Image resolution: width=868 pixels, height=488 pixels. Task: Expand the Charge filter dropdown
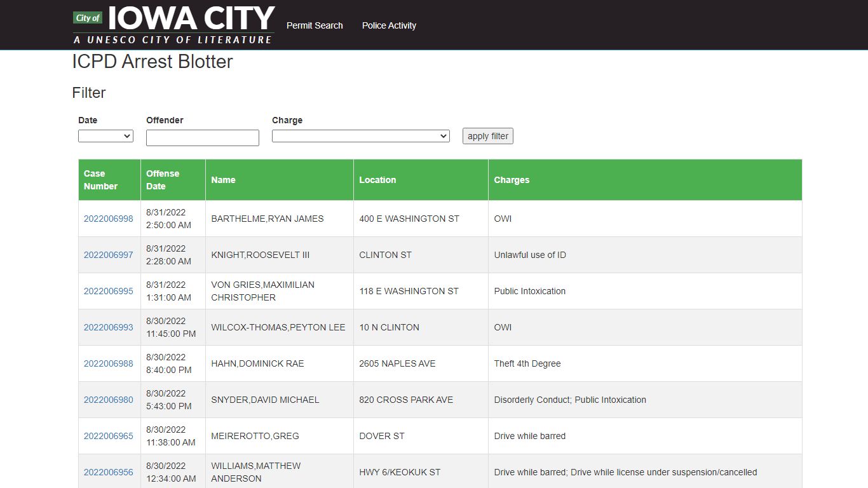point(360,136)
